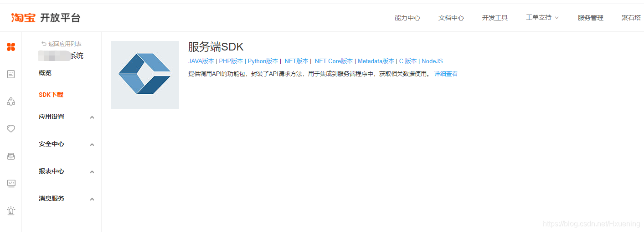Select the connected circles icon in sidebar
644x232 pixels.
(x=11, y=101)
